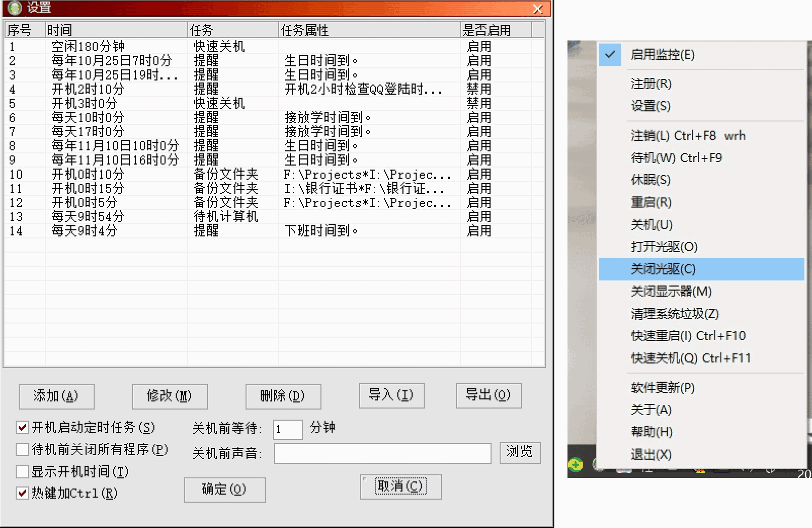Viewport: 812px width, 528px height.
Task: Select 重启(R) menu entry
Action: [x=653, y=202]
